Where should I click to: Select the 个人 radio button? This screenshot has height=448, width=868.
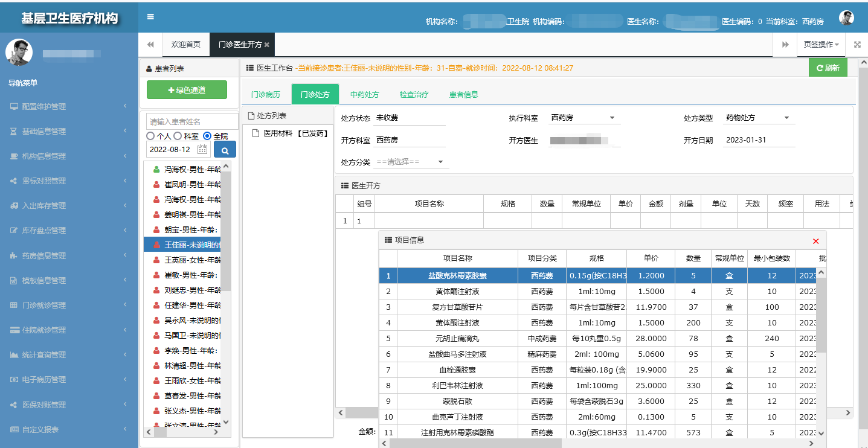click(150, 136)
